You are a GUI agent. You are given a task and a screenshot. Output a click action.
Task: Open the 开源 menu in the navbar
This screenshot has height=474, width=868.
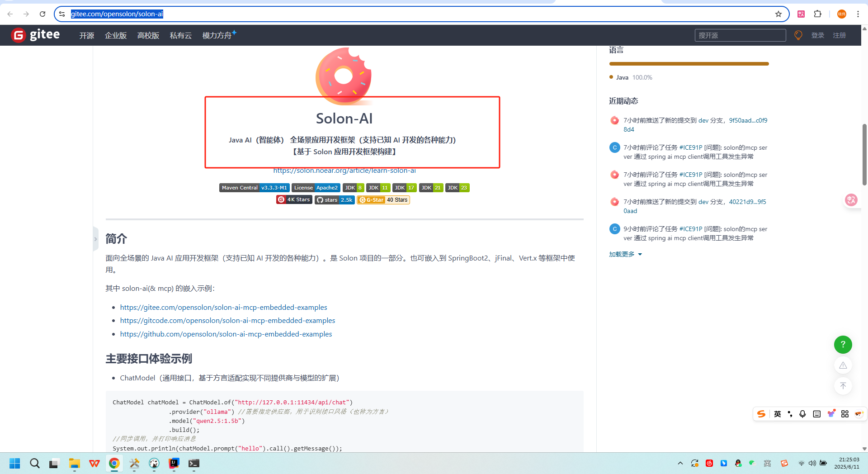point(86,35)
